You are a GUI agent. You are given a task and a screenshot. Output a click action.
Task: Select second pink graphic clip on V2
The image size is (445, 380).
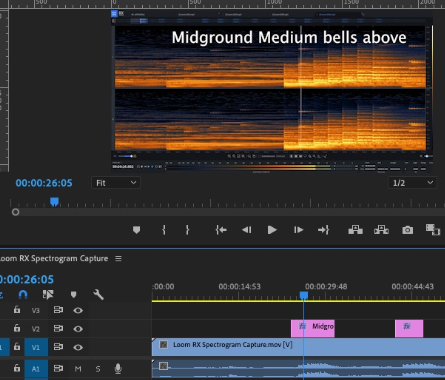coord(409,328)
